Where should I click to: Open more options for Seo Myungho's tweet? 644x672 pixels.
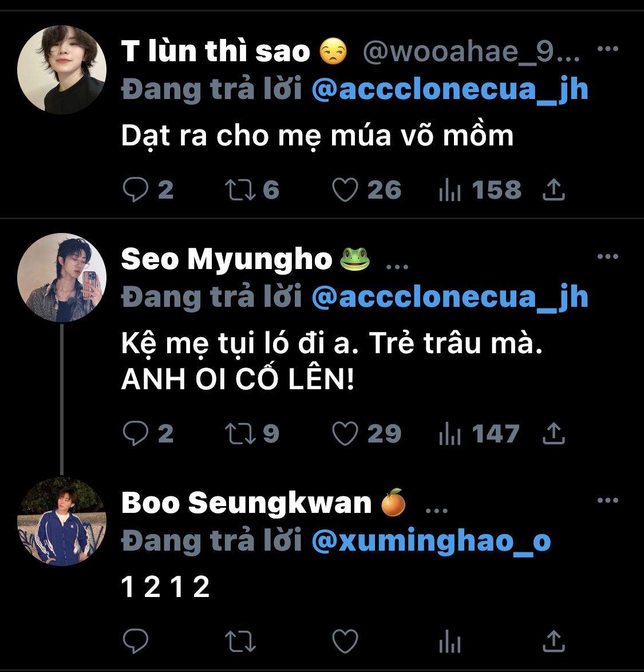pyautogui.click(x=607, y=257)
